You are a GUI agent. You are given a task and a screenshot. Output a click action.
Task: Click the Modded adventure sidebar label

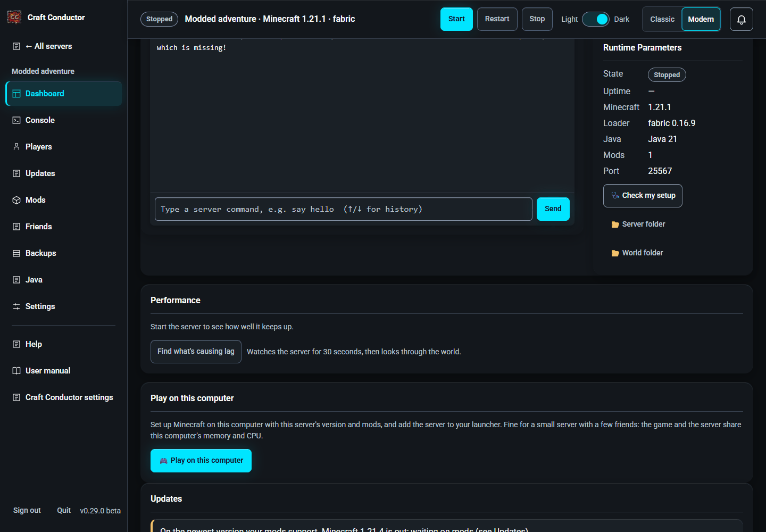click(x=43, y=71)
